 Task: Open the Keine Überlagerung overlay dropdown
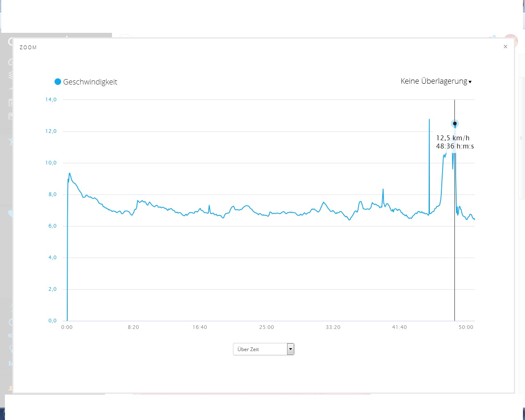[436, 81]
